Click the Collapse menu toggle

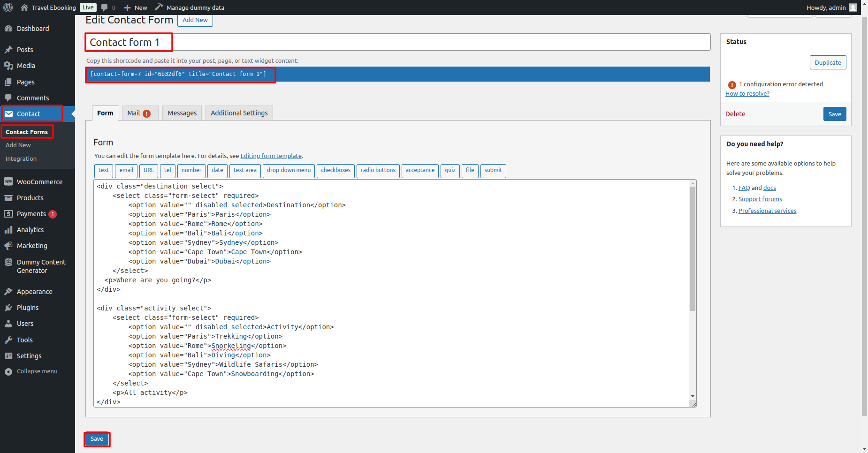pos(37,371)
